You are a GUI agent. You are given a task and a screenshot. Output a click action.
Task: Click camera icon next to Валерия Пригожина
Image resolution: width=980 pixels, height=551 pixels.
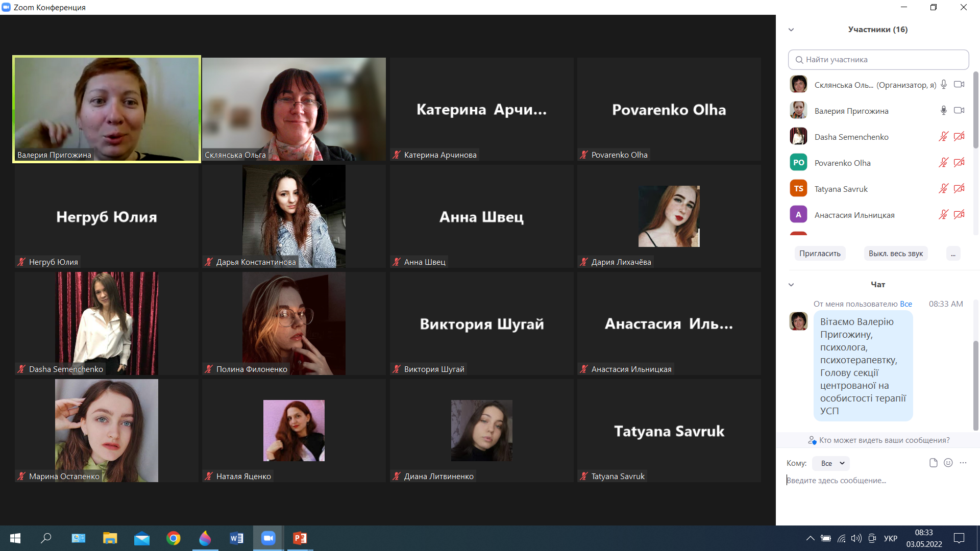(959, 111)
